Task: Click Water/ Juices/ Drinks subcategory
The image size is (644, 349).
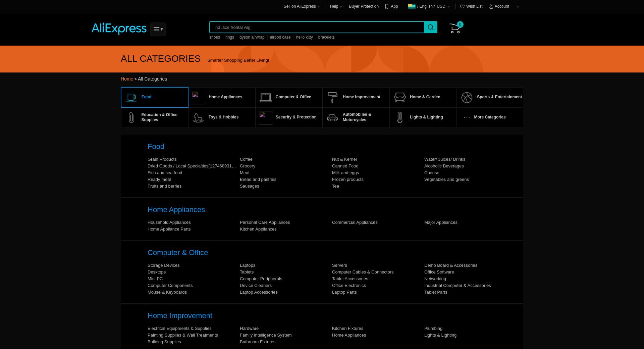Action: point(445,159)
